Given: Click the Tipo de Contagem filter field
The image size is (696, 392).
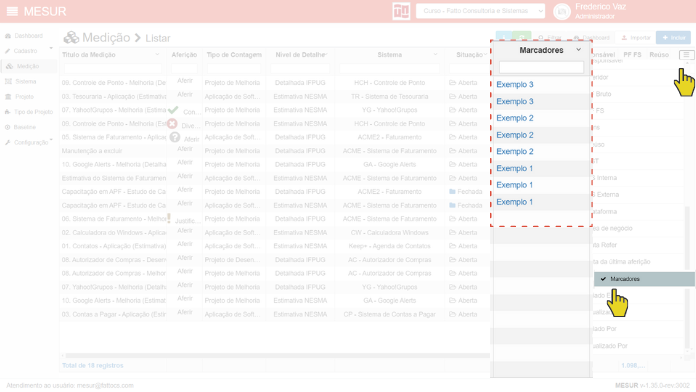Looking at the screenshot, I should pyautogui.click(x=234, y=68).
